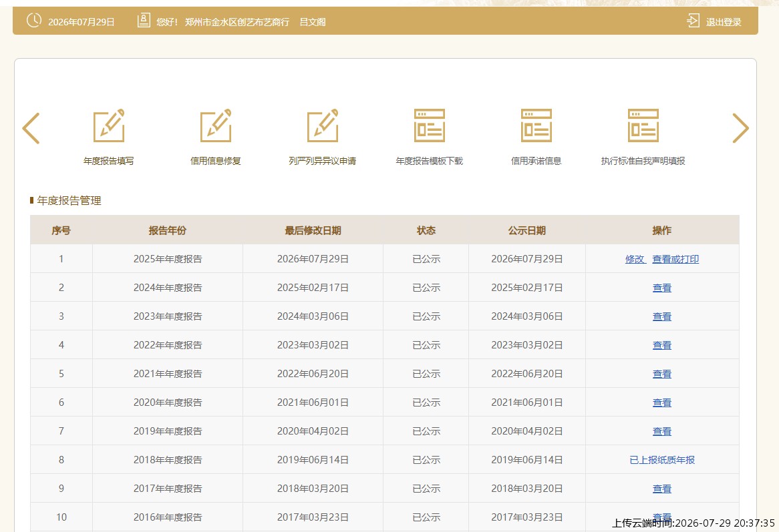Open 查看 link for 2024年年度报告
Screen dimensions: 779x532
click(x=662, y=288)
